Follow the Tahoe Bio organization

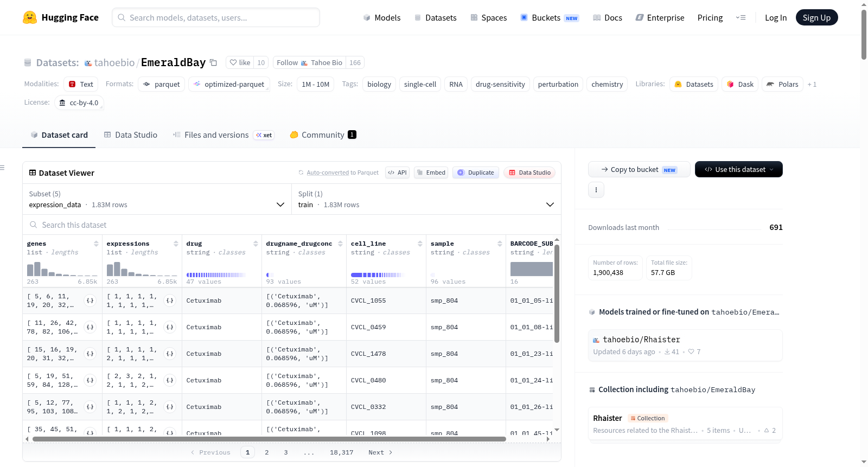point(309,63)
